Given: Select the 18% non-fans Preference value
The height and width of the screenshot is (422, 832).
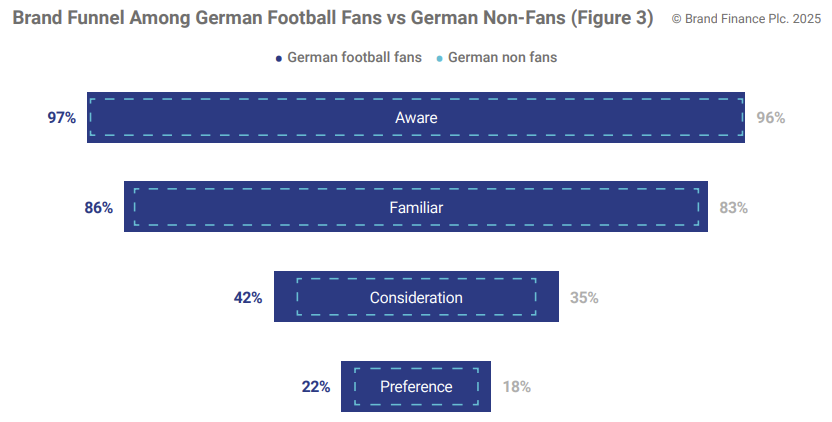Looking at the screenshot, I should [x=517, y=387].
